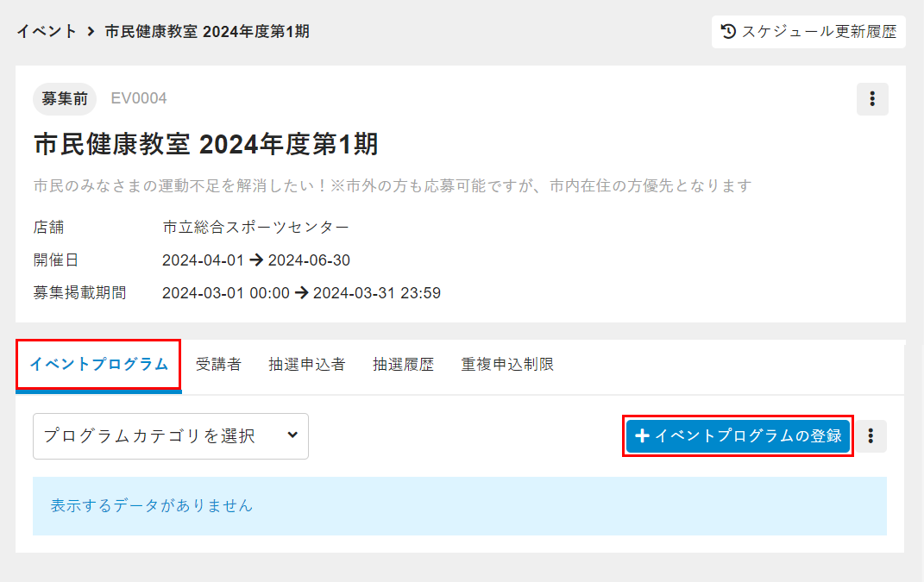The width and height of the screenshot is (924, 582).
Task: Select the イベントプログラム tab
Action: click(x=98, y=365)
